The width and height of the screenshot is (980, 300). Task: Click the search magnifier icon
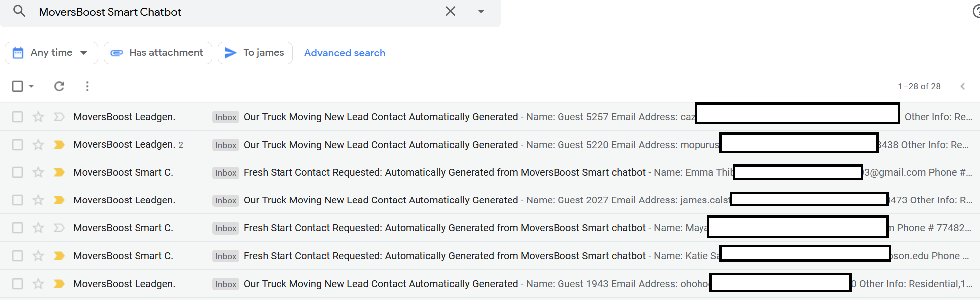tap(19, 11)
